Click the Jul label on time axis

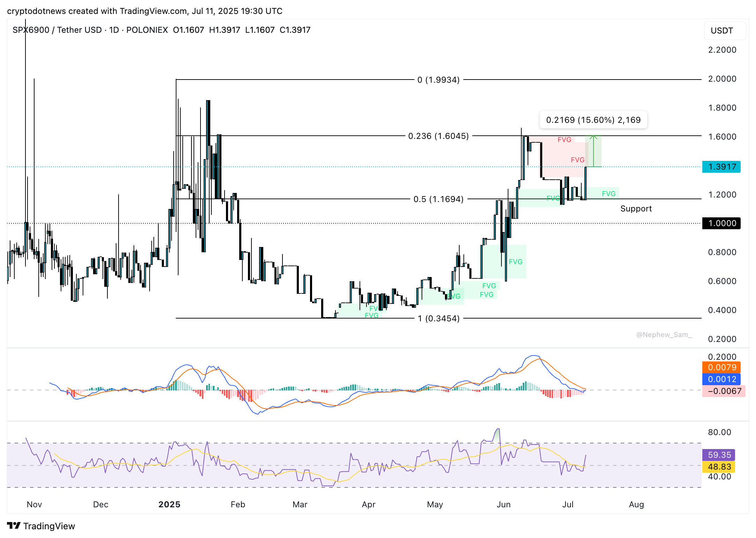pos(568,505)
